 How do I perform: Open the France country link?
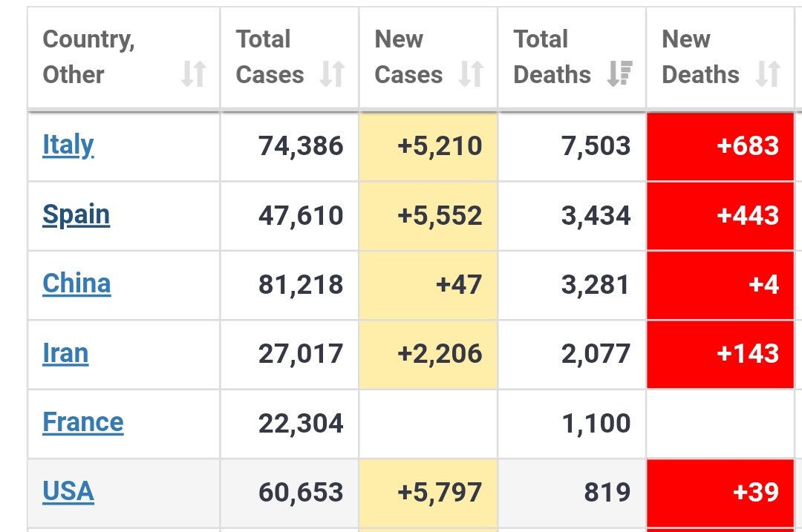point(83,423)
